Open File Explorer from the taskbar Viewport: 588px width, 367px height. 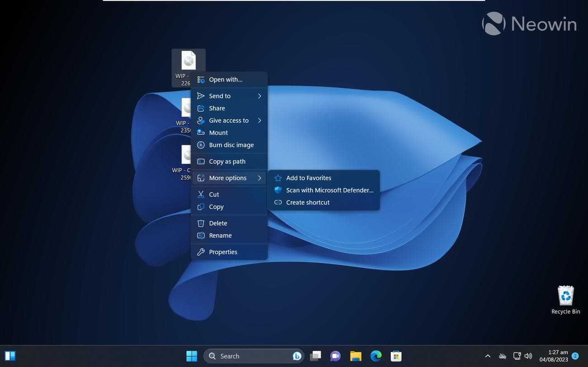[x=356, y=356]
